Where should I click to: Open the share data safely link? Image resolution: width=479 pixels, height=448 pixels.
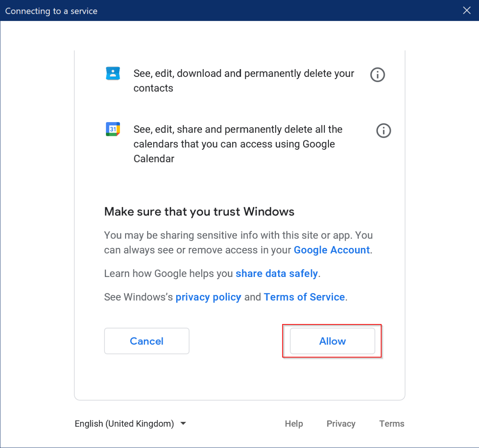coord(277,273)
